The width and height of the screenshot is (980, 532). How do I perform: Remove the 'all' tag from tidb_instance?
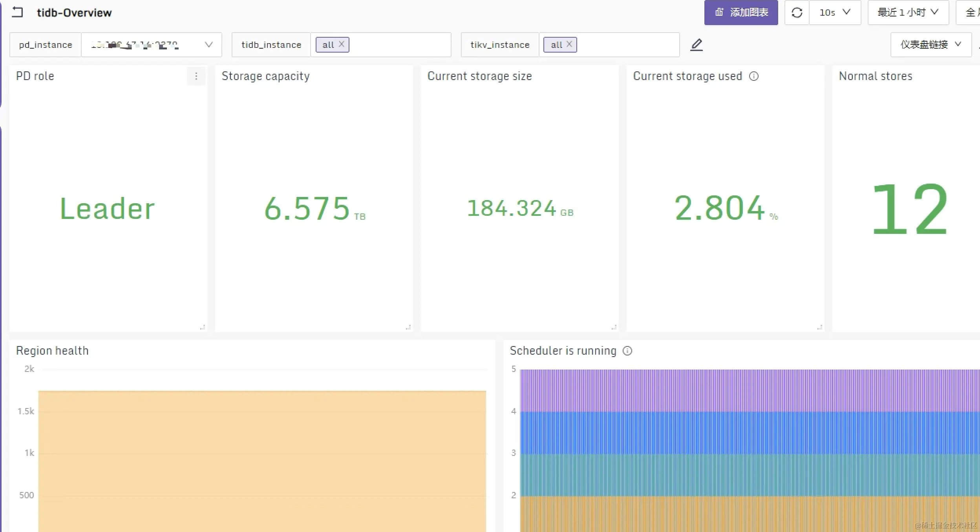click(342, 44)
